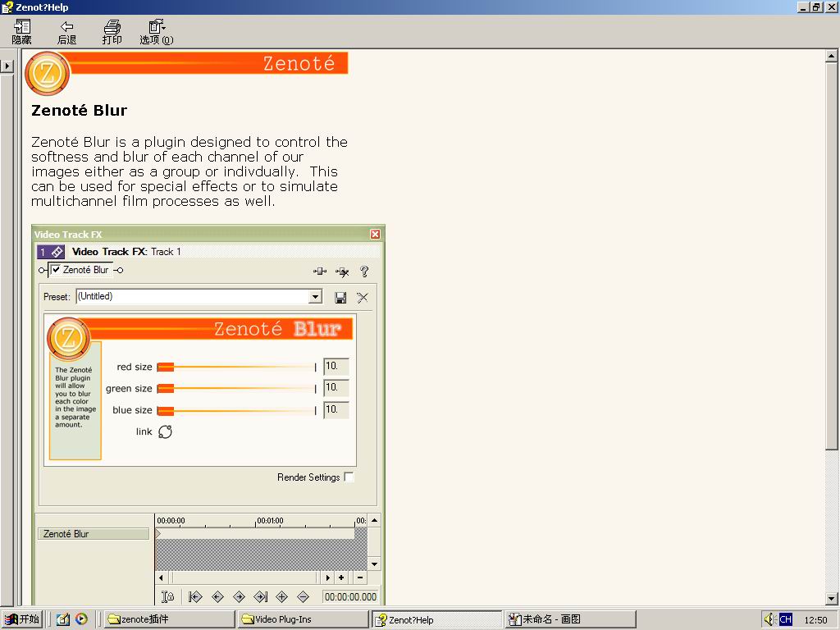Toggle the Zenoté Blur plugin checkbox
This screenshot has height=630, width=840.
tap(56, 269)
